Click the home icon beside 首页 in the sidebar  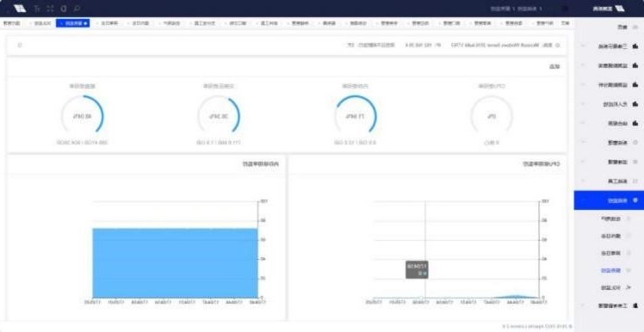[x=635, y=27]
